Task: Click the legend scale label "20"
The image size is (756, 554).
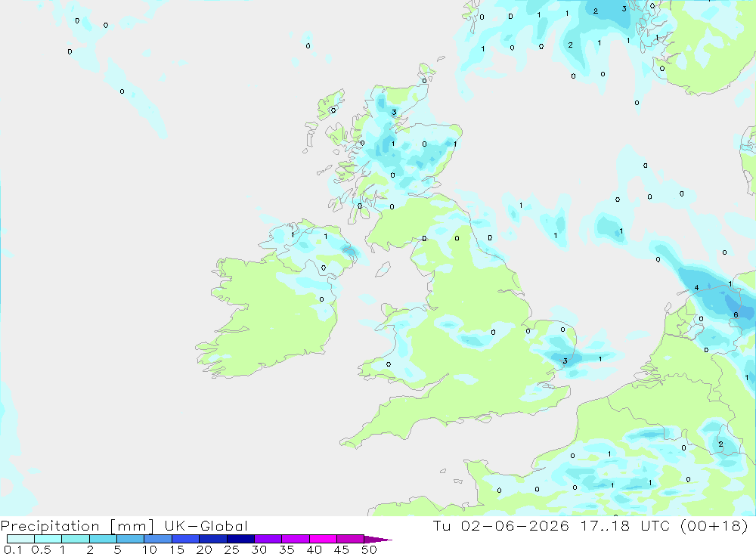Action: 204,549
